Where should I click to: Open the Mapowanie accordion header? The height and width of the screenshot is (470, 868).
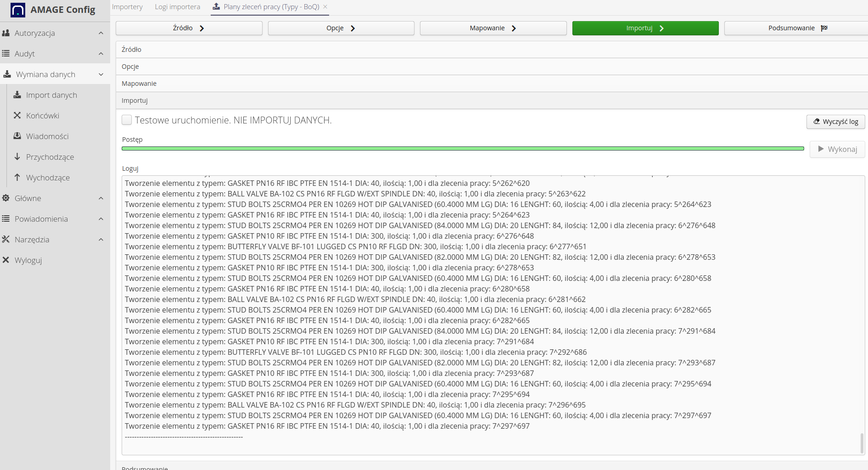click(139, 84)
